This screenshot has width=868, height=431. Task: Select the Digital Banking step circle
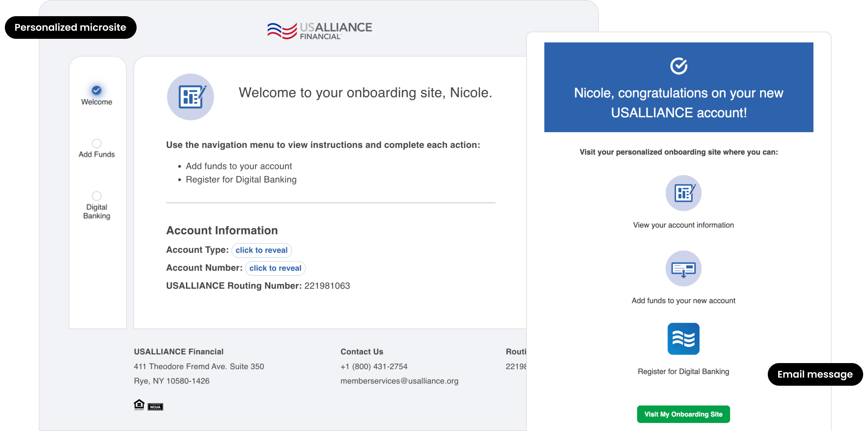tap(97, 196)
